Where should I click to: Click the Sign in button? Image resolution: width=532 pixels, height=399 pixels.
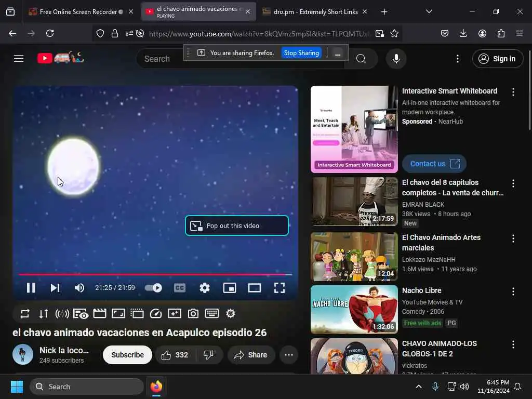498,59
